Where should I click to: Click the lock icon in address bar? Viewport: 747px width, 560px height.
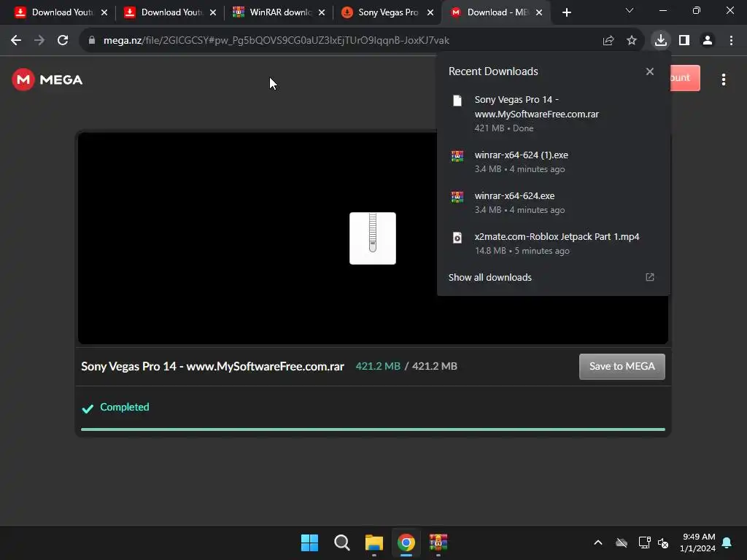tap(92, 41)
